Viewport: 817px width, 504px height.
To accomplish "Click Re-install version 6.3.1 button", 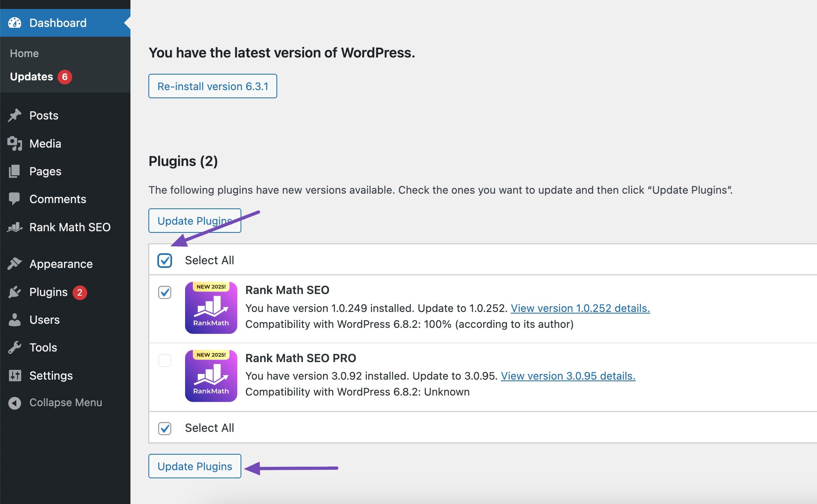I will pos(213,86).
